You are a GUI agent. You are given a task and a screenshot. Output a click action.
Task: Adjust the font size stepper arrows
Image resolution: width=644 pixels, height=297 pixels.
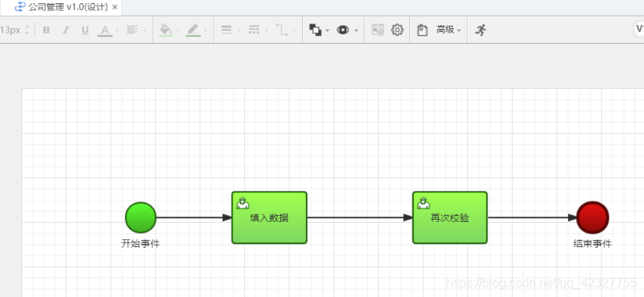(x=27, y=30)
